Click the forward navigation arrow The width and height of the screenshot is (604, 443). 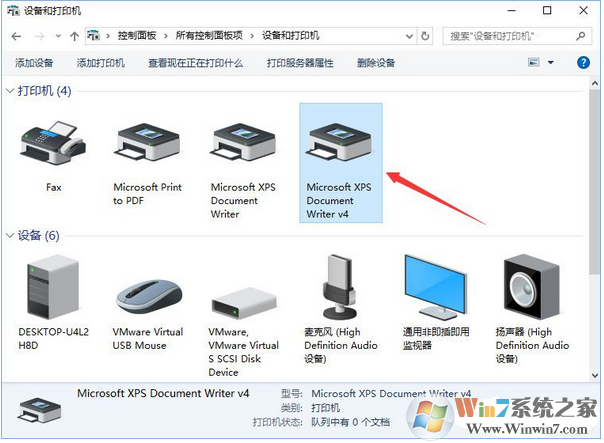click(39, 37)
